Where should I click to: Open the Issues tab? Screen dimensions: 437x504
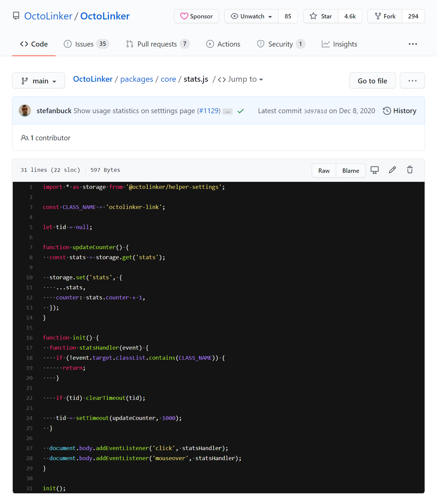click(86, 44)
